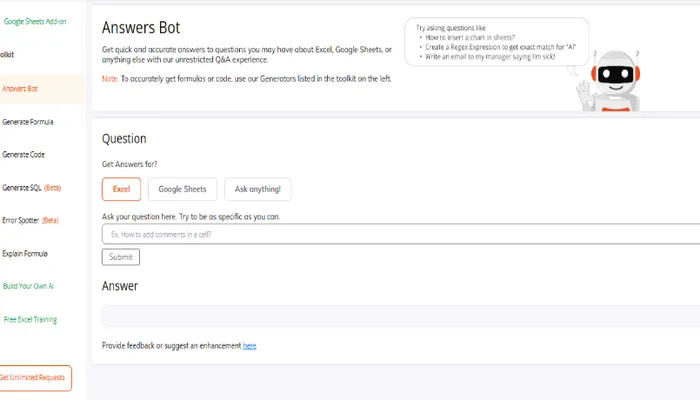Viewport: 700px width, 400px height.
Task: Open Build Your Own AI
Action: coord(28,286)
